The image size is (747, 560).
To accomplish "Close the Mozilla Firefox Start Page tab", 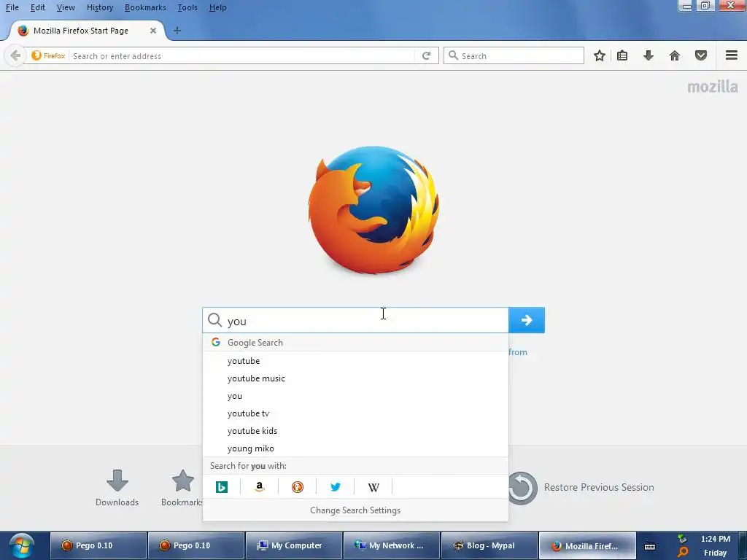I will coord(153,31).
